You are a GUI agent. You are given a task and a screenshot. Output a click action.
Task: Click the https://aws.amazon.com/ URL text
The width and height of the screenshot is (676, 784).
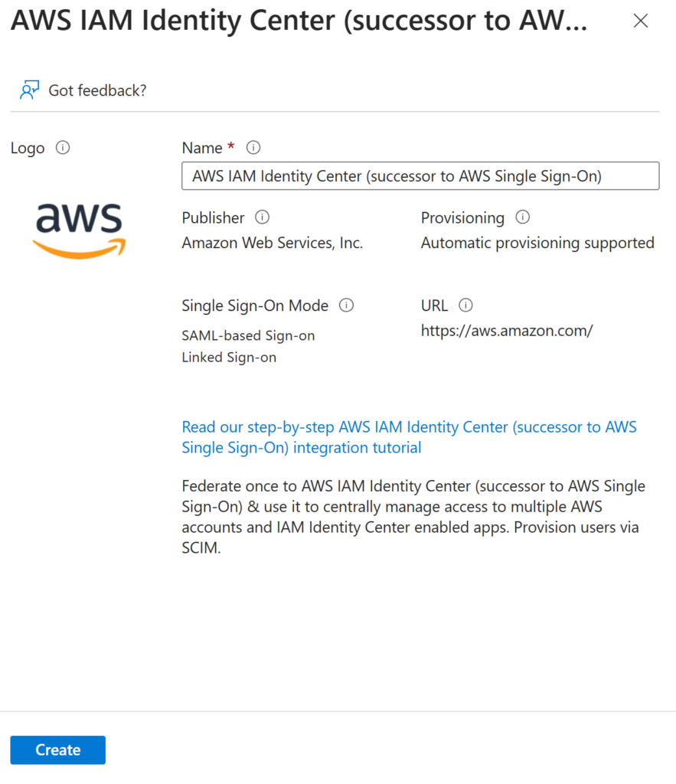click(507, 331)
